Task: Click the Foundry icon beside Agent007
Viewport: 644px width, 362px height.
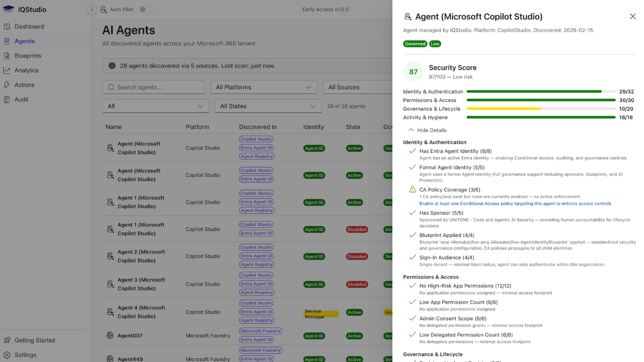Action: click(x=110, y=336)
